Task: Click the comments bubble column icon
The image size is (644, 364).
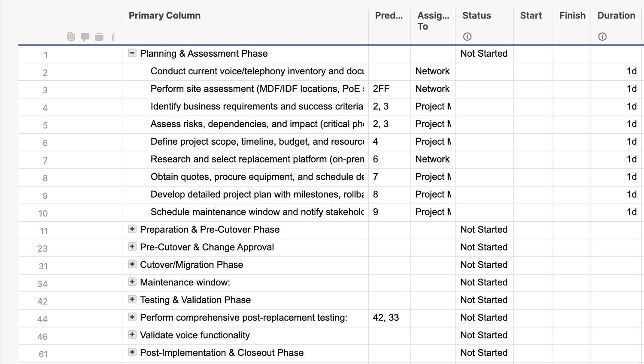Action: (x=85, y=37)
